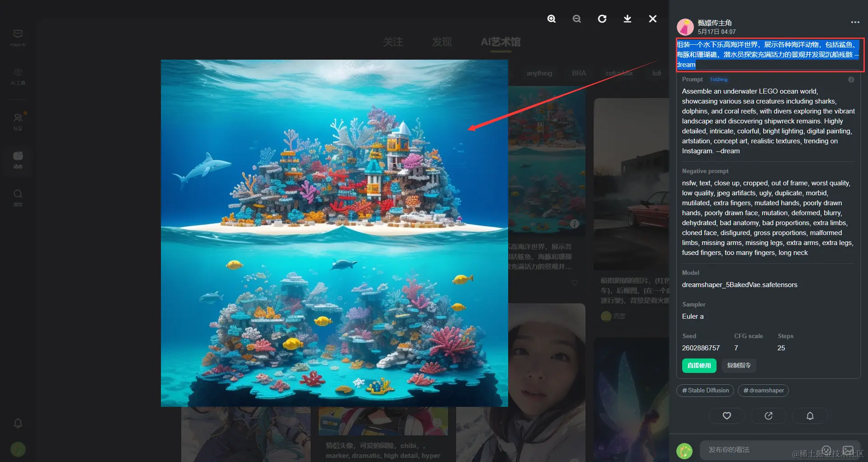Click the Steps value 25
This screenshot has width=868, height=462.
781,348
